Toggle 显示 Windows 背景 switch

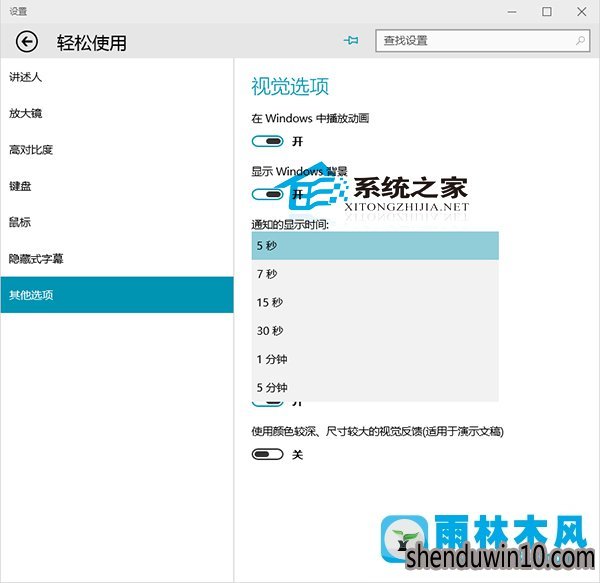(267, 194)
